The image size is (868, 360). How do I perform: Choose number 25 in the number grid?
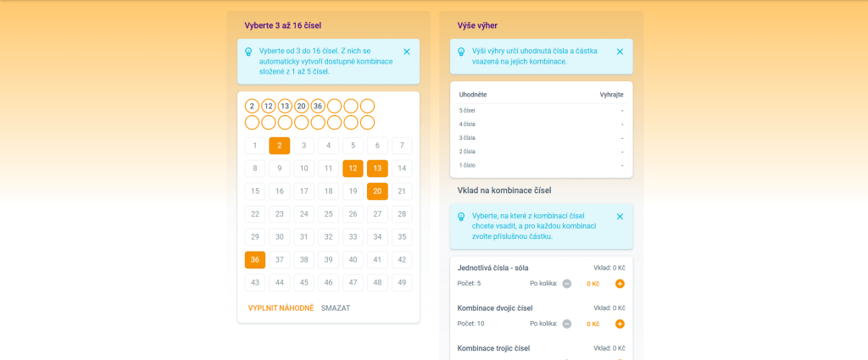click(329, 214)
